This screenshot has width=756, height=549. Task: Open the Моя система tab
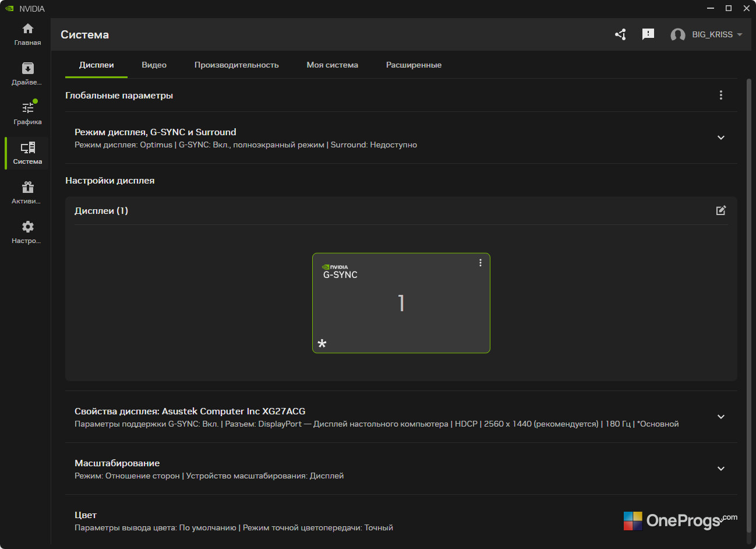[333, 65]
